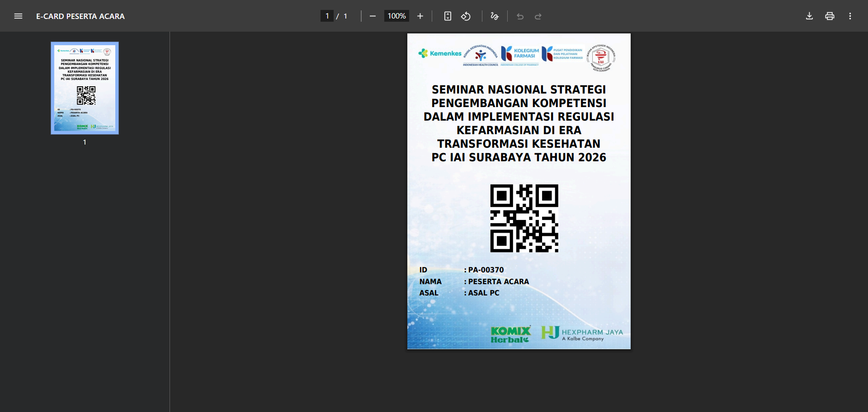Enable the draw annotation tool

(x=495, y=16)
